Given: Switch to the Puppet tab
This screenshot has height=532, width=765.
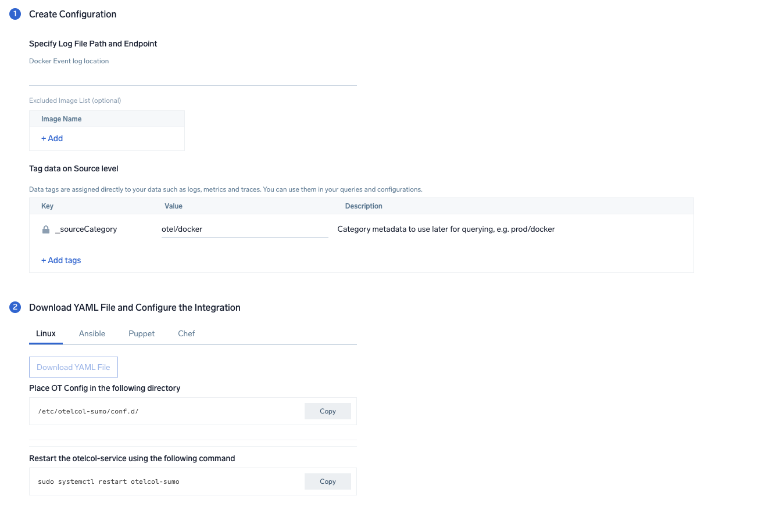Looking at the screenshot, I should 141,333.
